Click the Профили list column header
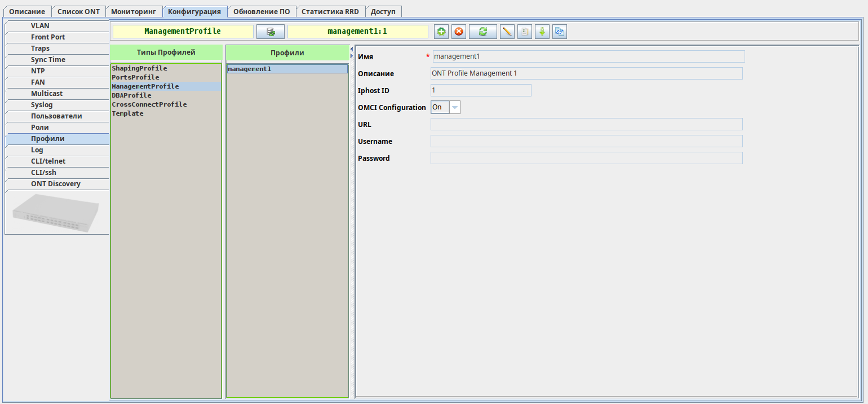 [287, 53]
